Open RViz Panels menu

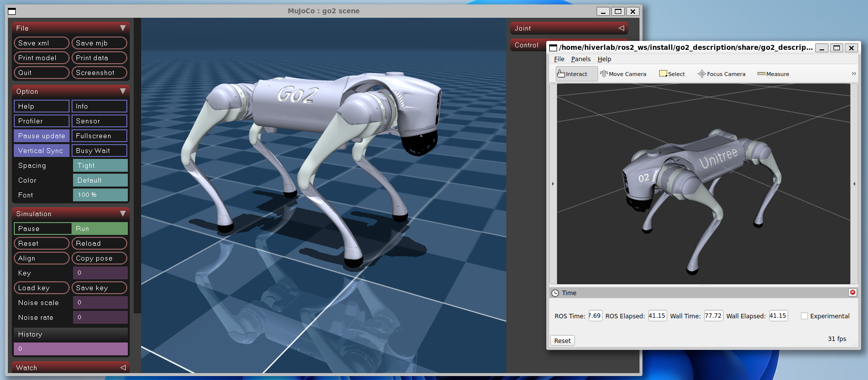581,59
